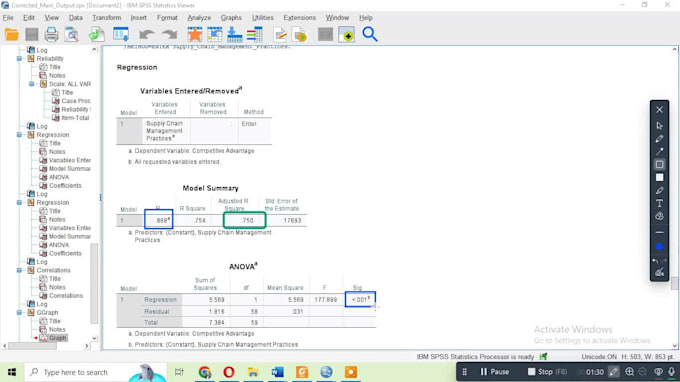This screenshot has width=680, height=382.
Task: Select the filled rectangle tool
Action: point(659,177)
